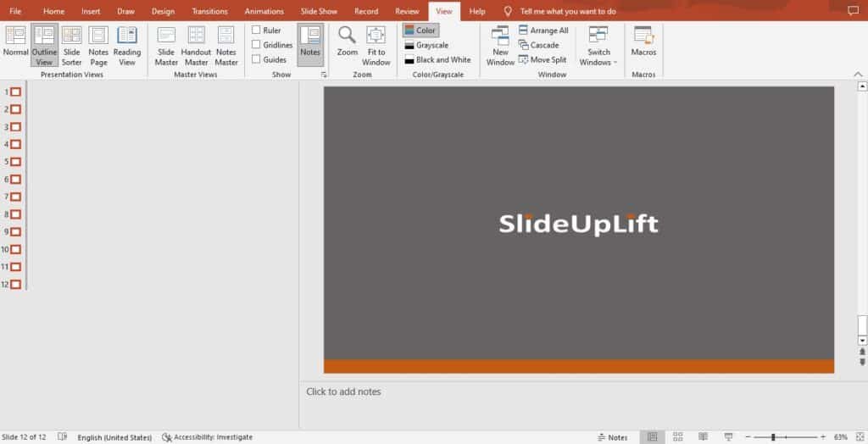Image resolution: width=868 pixels, height=444 pixels.
Task: Open the Zoom dialog
Action: point(347,42)
